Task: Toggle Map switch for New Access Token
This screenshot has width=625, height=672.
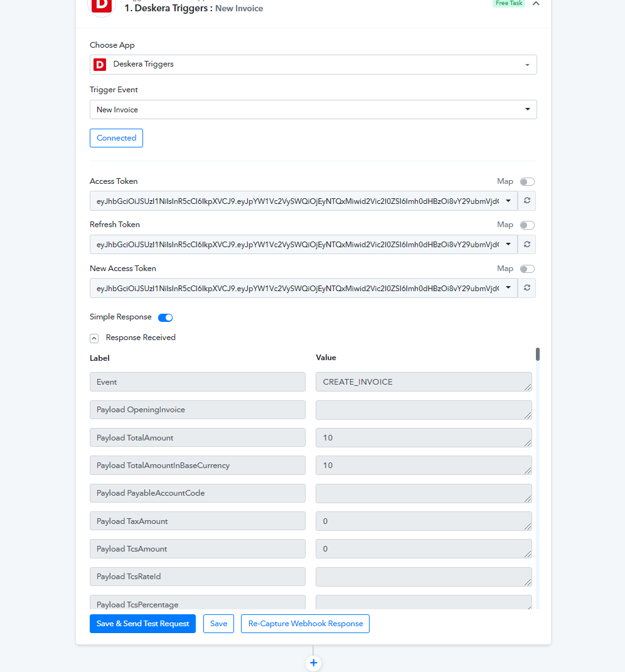Action: pos(527,269)
